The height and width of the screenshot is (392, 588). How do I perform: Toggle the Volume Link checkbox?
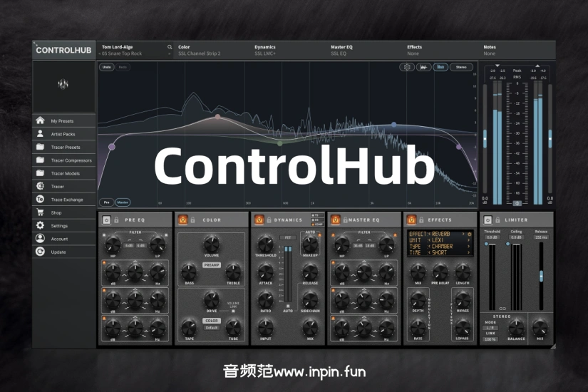pos(233,311)
